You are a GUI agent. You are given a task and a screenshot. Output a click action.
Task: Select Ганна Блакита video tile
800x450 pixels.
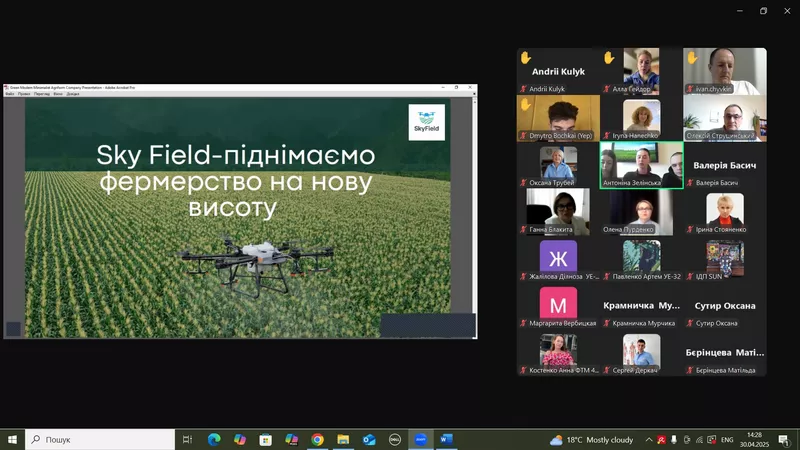coord(558,212)
